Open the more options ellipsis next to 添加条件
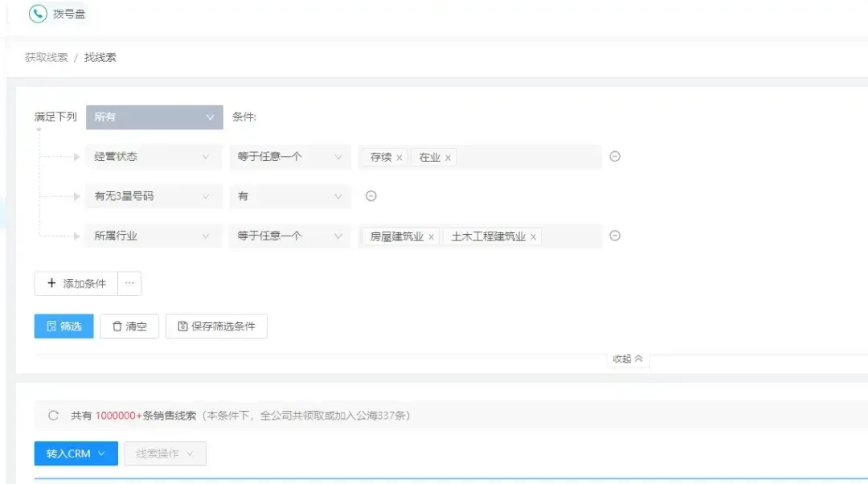868x484 pixels. coord(129,284)
